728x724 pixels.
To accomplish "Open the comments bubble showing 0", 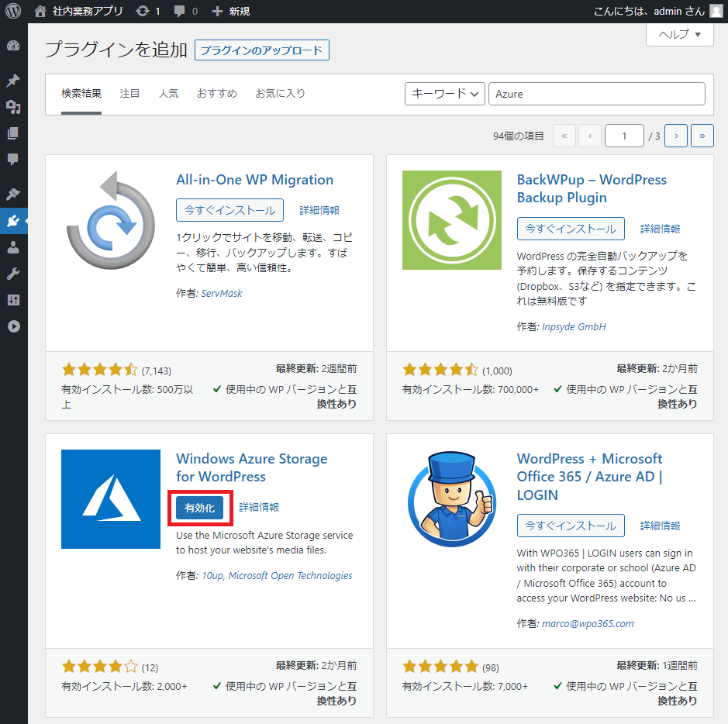I will [x=185, y=11].
